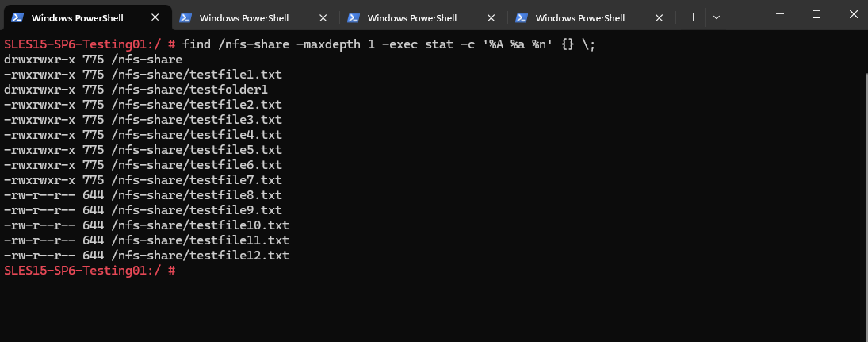This screenshot has height=342, width=868.
Task: Minimize the terminal window
Action: tap(779, 14)
